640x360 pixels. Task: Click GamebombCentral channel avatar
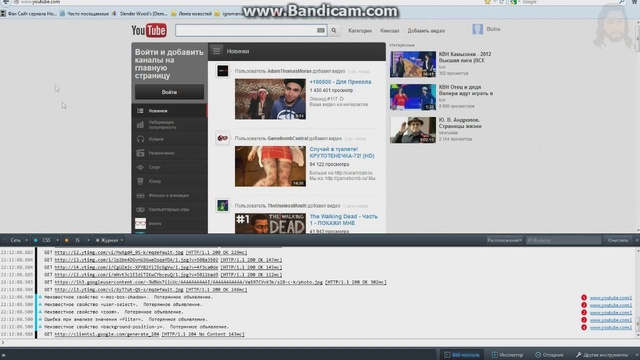tap(222, 138)
